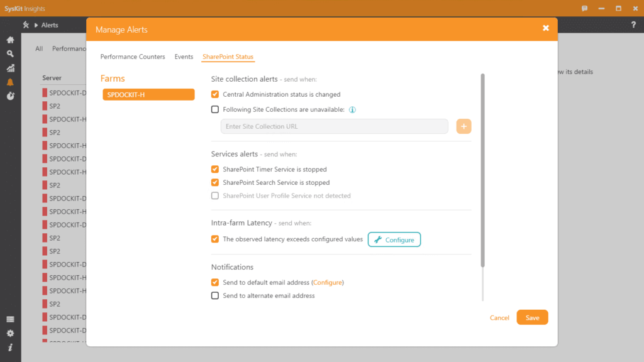Select the All tab in the Alerts page

(x=39, y=48)
